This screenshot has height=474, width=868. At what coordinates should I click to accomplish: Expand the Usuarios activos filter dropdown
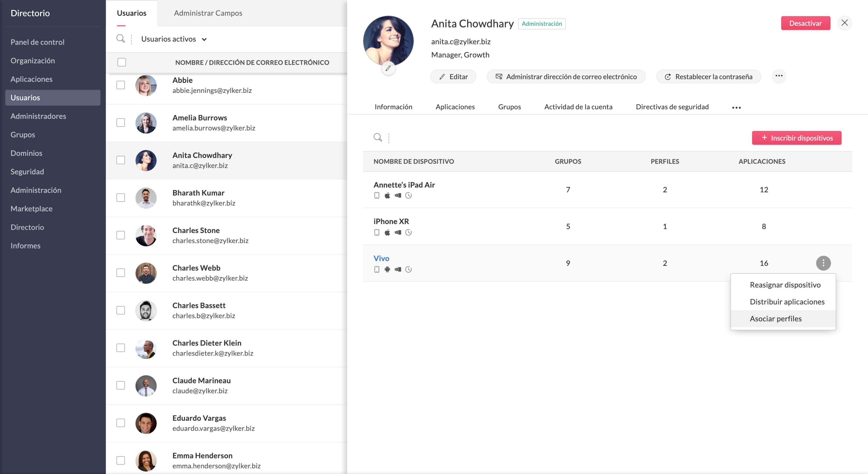(174, 39)
